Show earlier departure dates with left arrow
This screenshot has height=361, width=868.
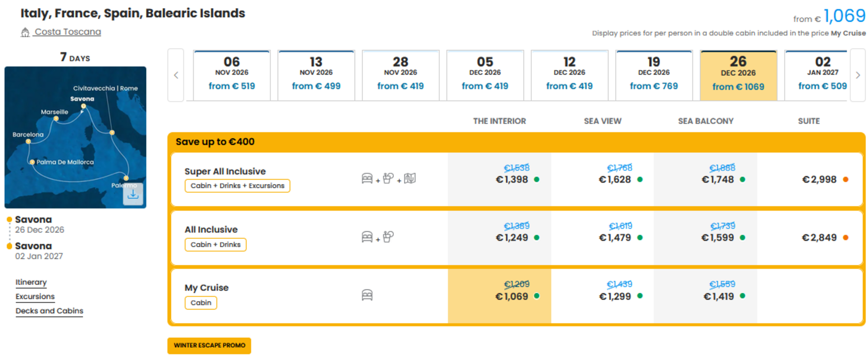pos(176,75)
